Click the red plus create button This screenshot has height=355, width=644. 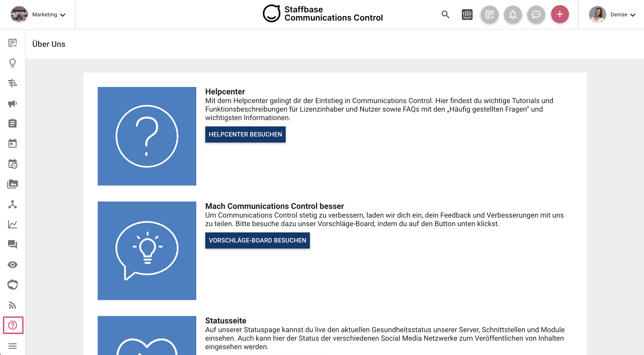tap(560, 14)
